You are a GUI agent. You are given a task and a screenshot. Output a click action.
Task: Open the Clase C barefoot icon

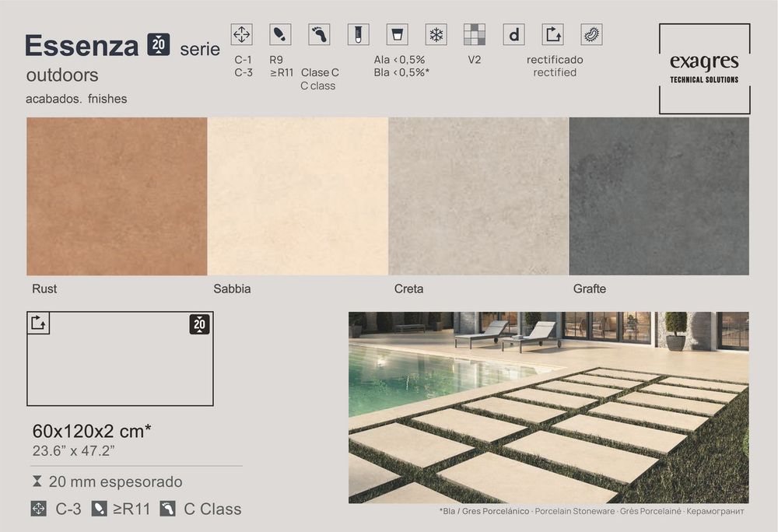pyautogui.click(x=317, y=34)
